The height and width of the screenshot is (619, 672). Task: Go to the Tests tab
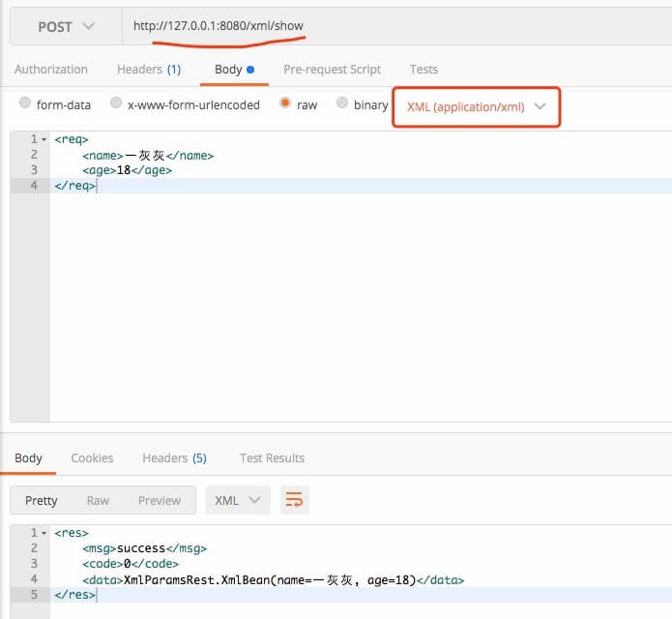click(x=424, y=70)
